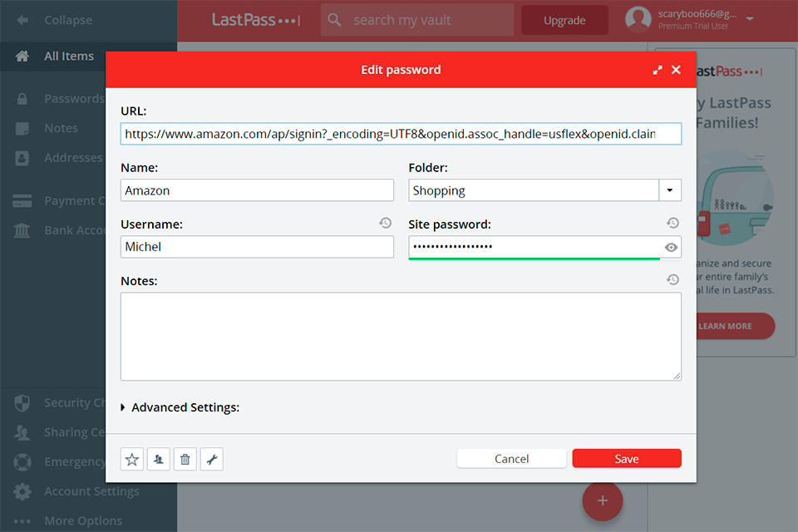798x532 pixels.
Task: Click the share item icon
Action: [x=158, y=459]
